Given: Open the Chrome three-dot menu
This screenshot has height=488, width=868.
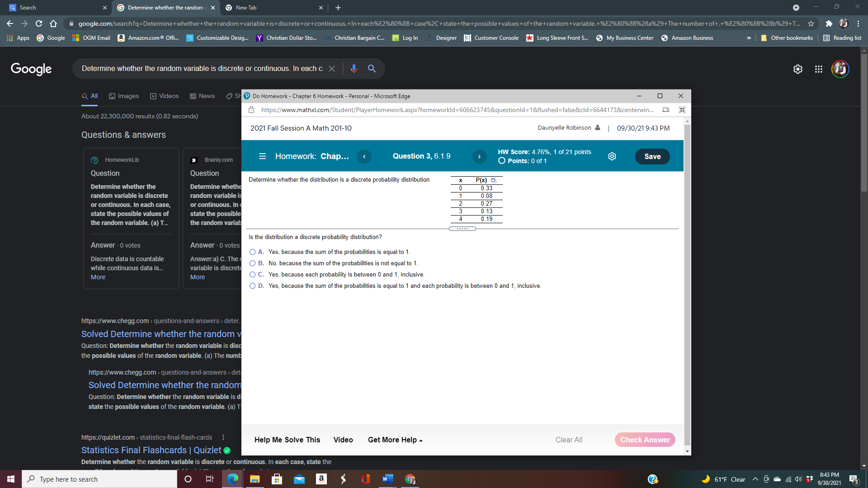Looking at the screenshot, I should 859,23.
